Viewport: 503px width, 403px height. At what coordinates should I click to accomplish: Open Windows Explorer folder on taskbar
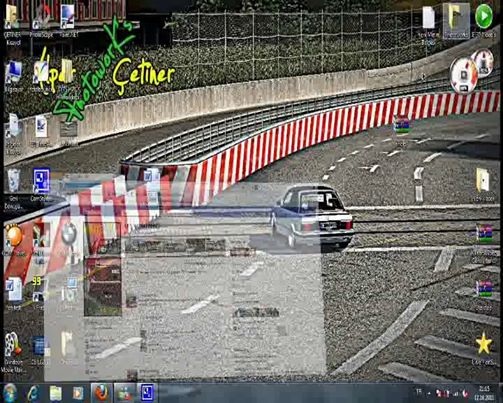point(56,394)
